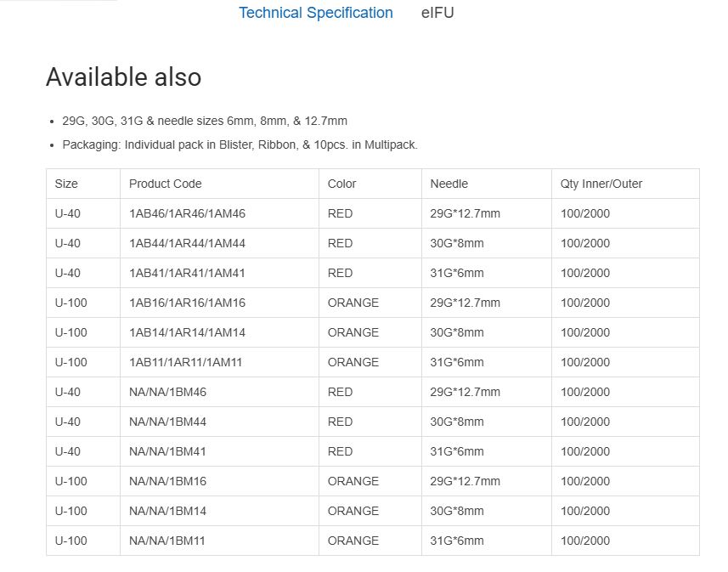Switch to the eIFU tab
The image size is (728, 572).
(x=437, y=13)
